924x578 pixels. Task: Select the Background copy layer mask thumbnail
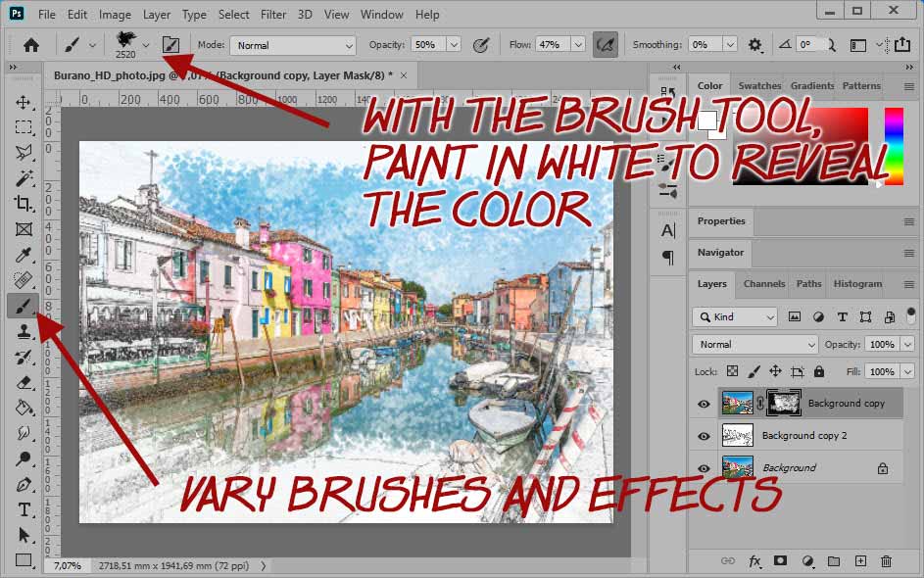point(786,403)
